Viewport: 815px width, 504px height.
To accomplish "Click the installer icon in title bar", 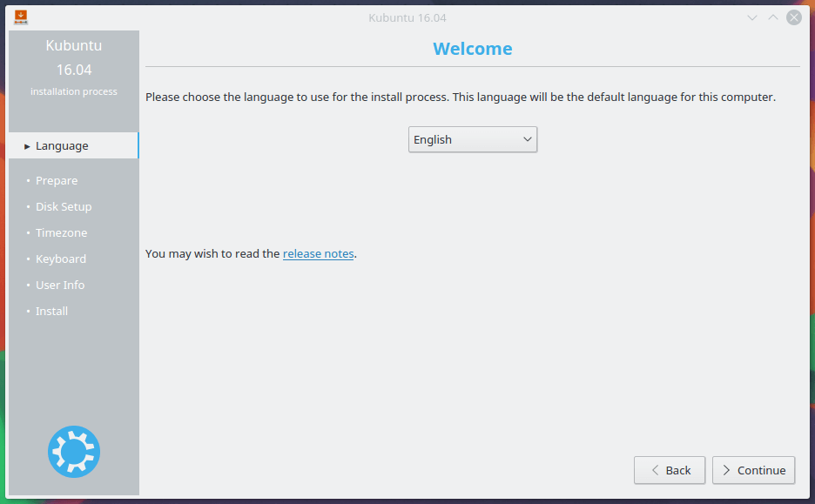I will [x=21, y=17].
